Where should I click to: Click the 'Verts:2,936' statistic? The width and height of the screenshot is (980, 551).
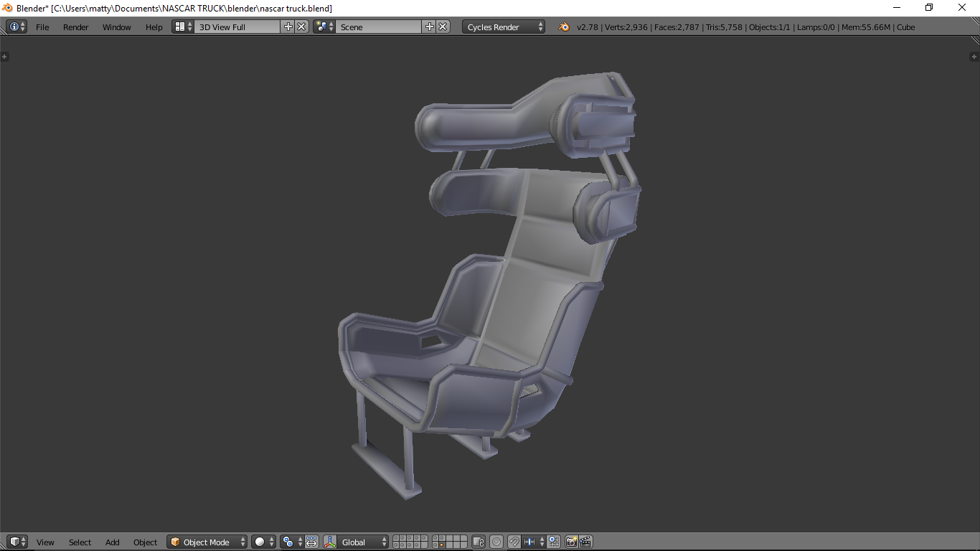coord(626,27)
